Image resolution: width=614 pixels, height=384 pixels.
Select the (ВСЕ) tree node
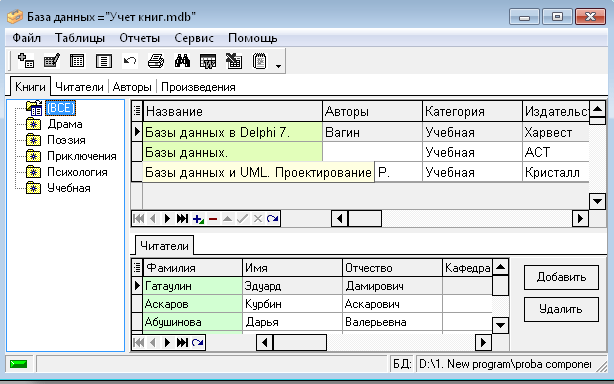click(x=60, y=108)
